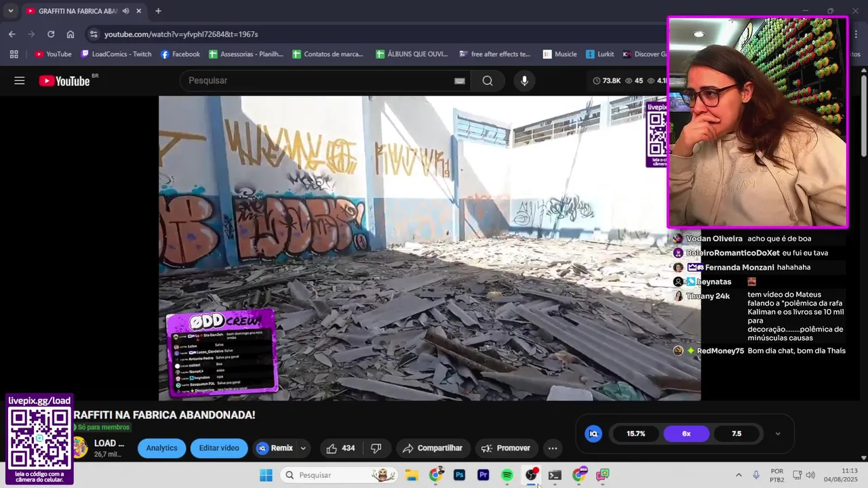
Task: Like the video, 434 likes
Action: pyautogui.click(x=341, y=448)
